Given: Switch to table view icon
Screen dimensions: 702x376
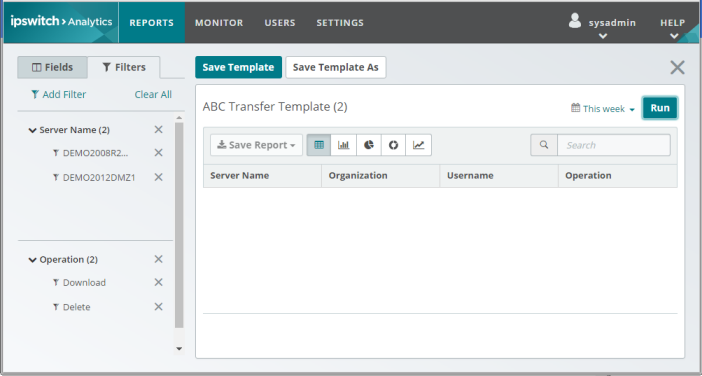Looking at the screenshot, I should point(319,145).
